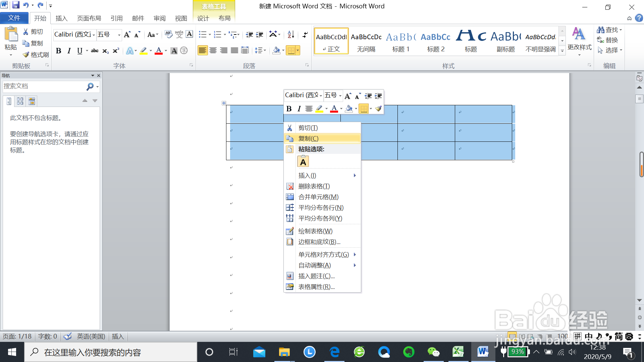The height and width of the screenshot is (362, 644).
Task: Click the Justify alignment icon in the ribbon
Action: pos(234,51)
